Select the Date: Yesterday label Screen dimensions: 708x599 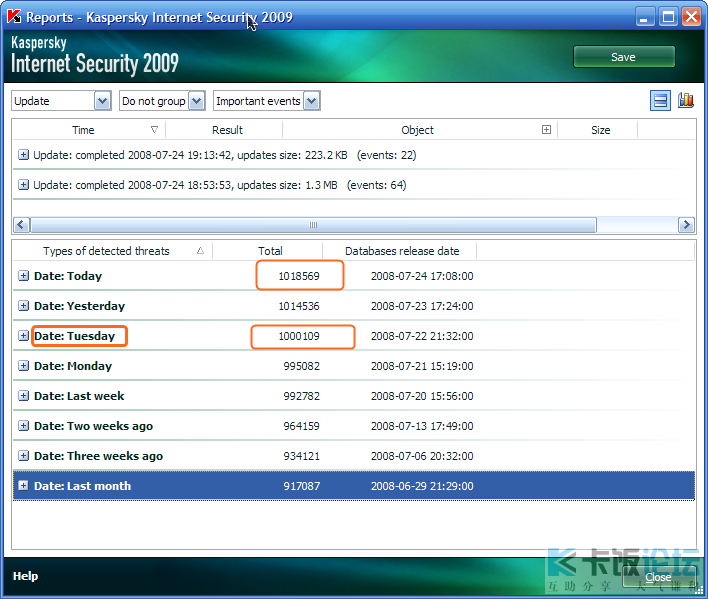point(79,306)
